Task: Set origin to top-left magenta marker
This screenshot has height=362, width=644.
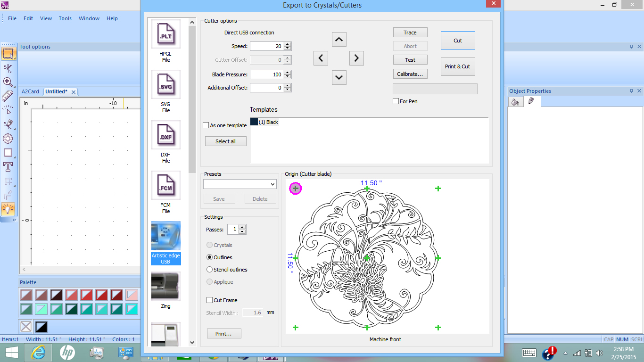Action: click(x=295, y=189)
